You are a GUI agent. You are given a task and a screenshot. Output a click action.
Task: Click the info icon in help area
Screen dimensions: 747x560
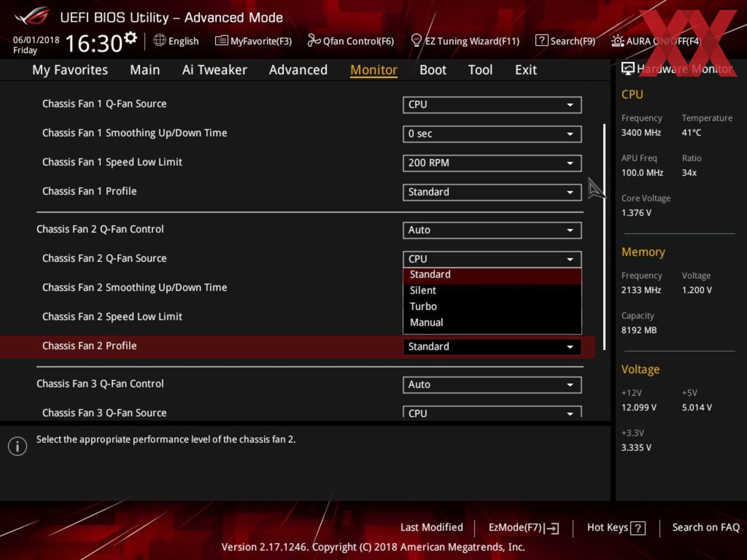pyautogui.click(x=18, y=446)
